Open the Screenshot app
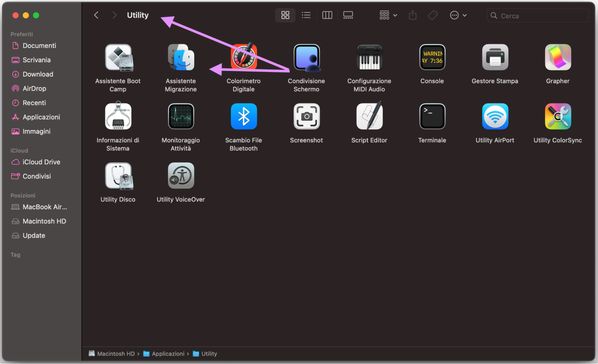The image size is (598, 364). 306,116
